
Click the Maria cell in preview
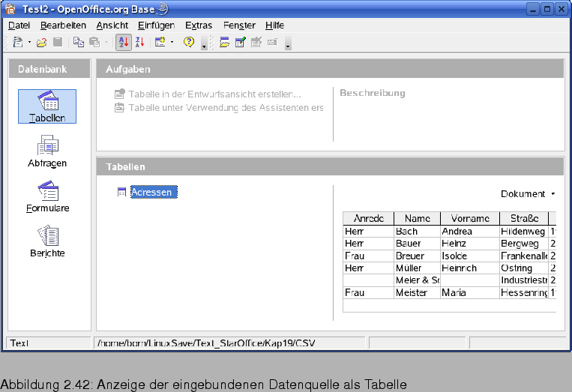pos(470,292)
